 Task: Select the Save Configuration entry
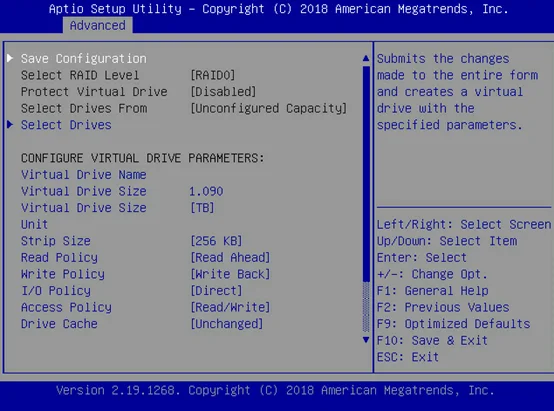click(84, 59)
